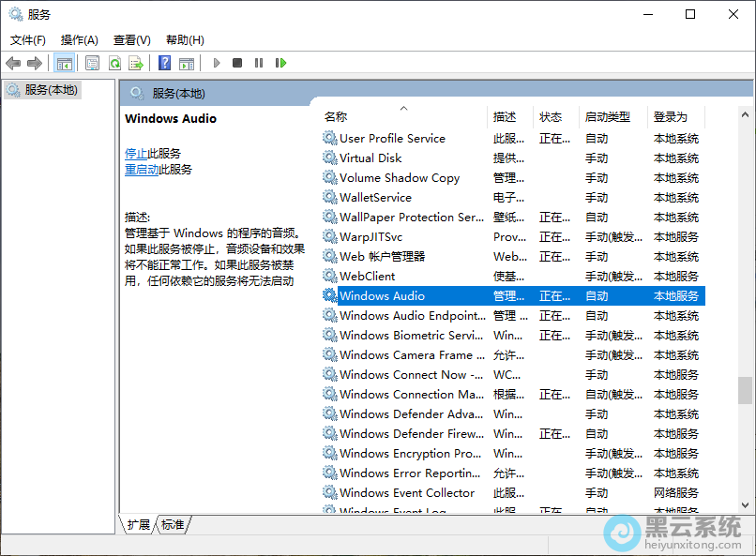Screen dimensions: 756x556
Task: Toggle the console tree visibility icon
Action: (64, 63)
